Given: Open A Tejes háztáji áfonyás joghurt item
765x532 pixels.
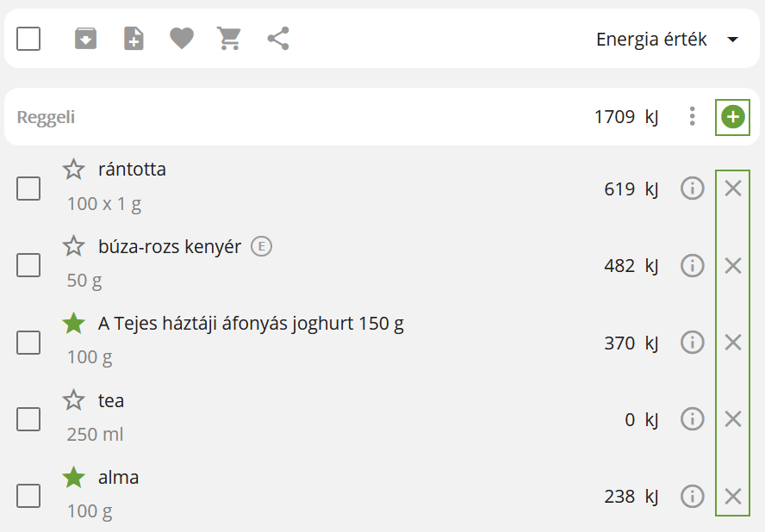Looking at the screenshot, I should pyautogui.click(x=251, y=324).
